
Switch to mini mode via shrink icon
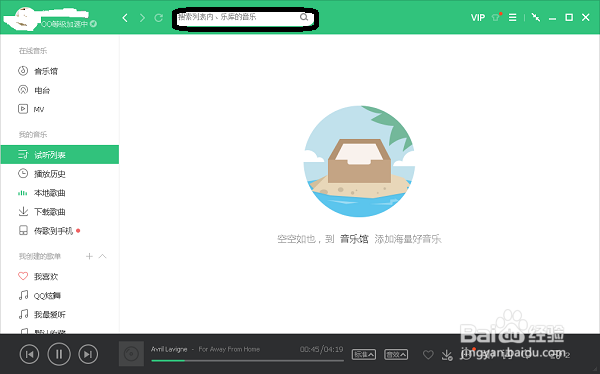(536, 18)
